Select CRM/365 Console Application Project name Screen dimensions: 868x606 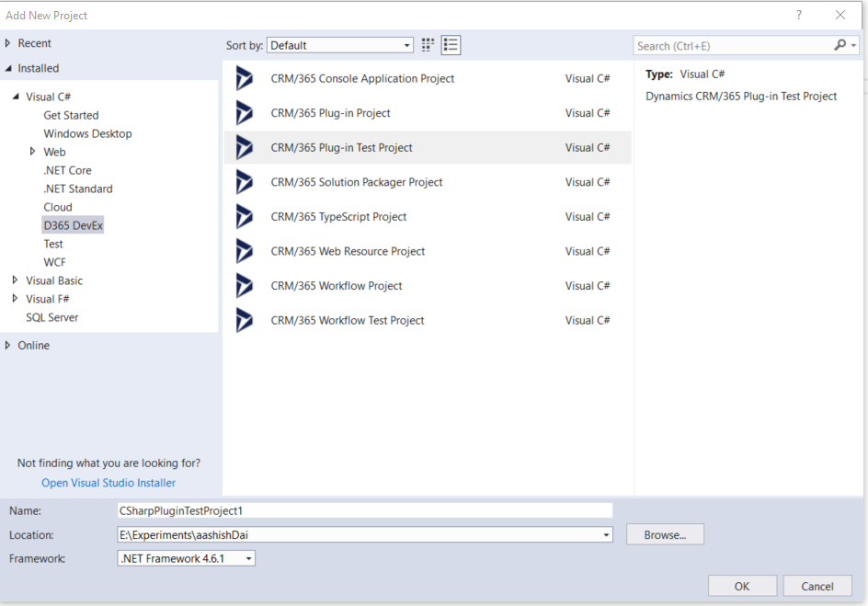coord(362,78)
